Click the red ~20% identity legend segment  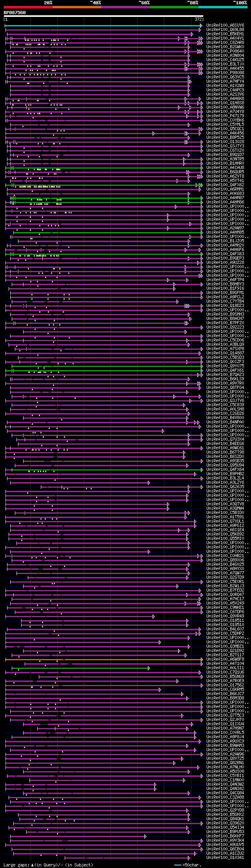[28, 7]
